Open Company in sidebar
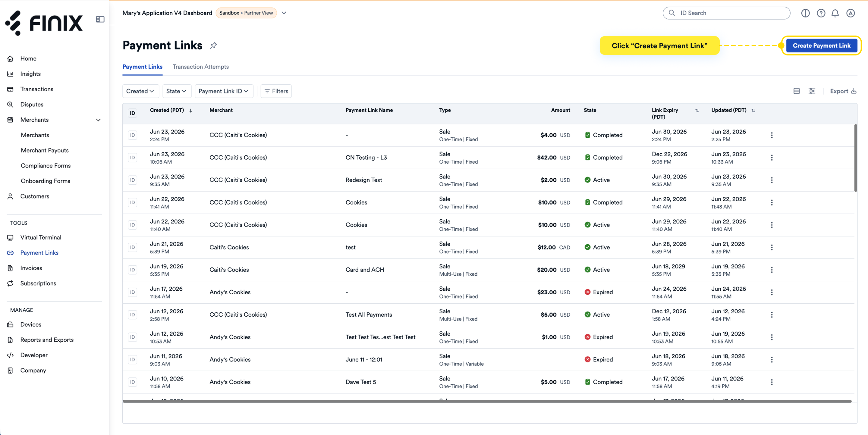 click(x=33, y=371)
